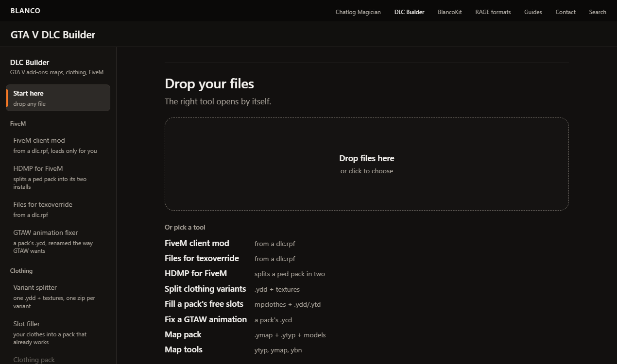Open Search in the top navigation
Screen dimensions: 617x364
[x=598, y=12]
